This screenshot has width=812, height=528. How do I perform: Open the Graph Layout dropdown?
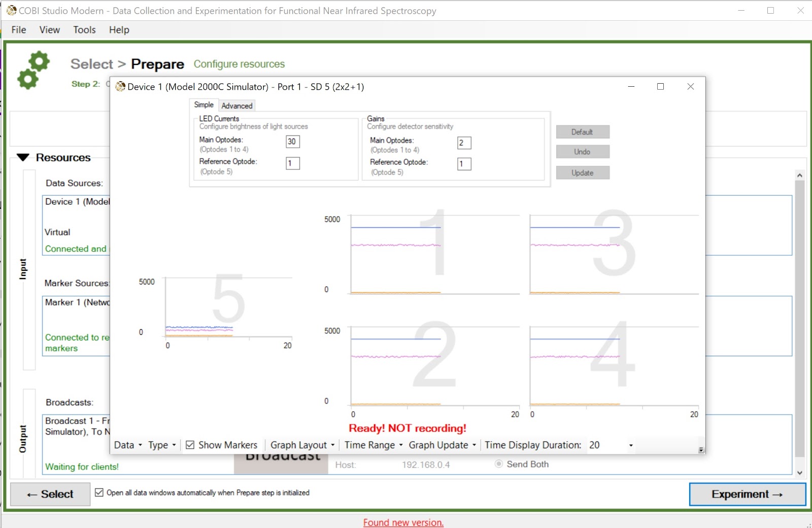click(302, 445)
